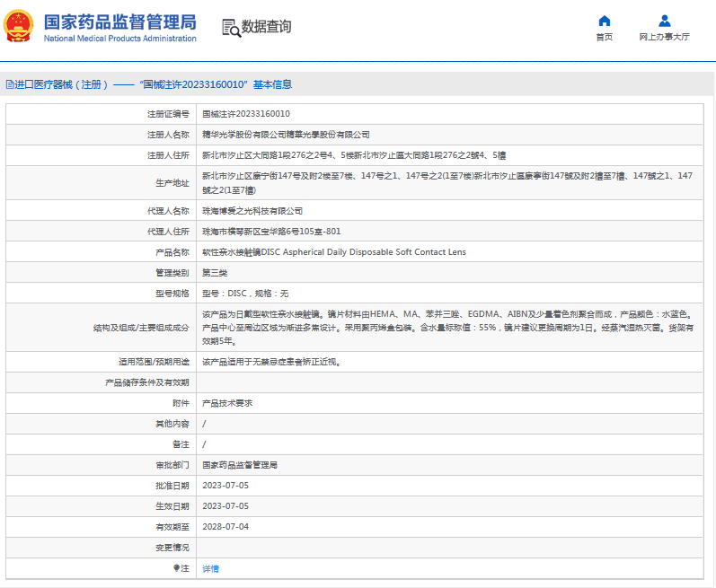
Task: Select the 注册人住所 row label
Action: (168, 155)
